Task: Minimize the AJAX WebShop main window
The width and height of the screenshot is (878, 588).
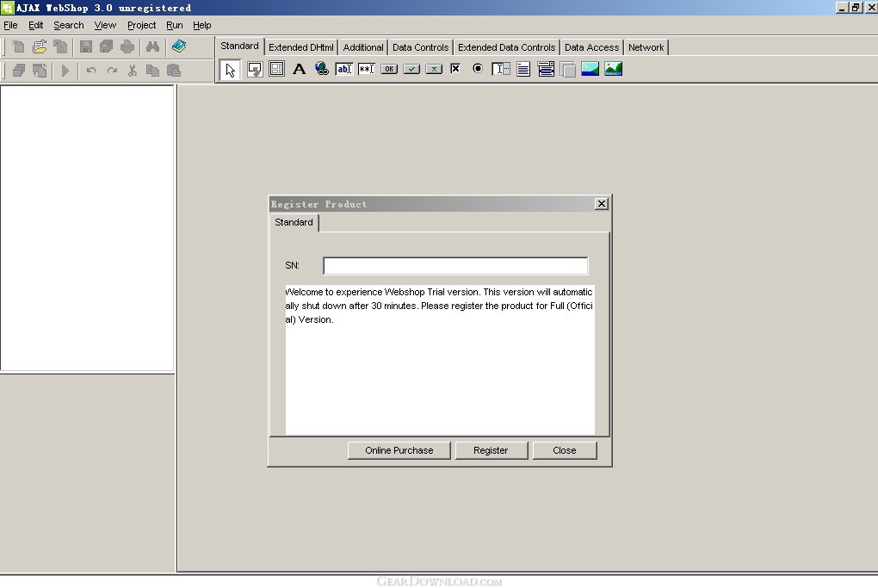Action: pos(842,7)
